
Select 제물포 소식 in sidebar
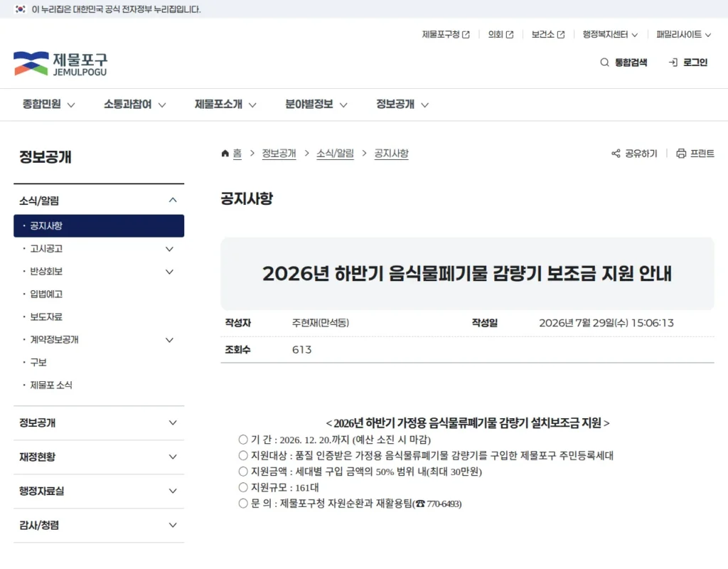pos(51,385)
